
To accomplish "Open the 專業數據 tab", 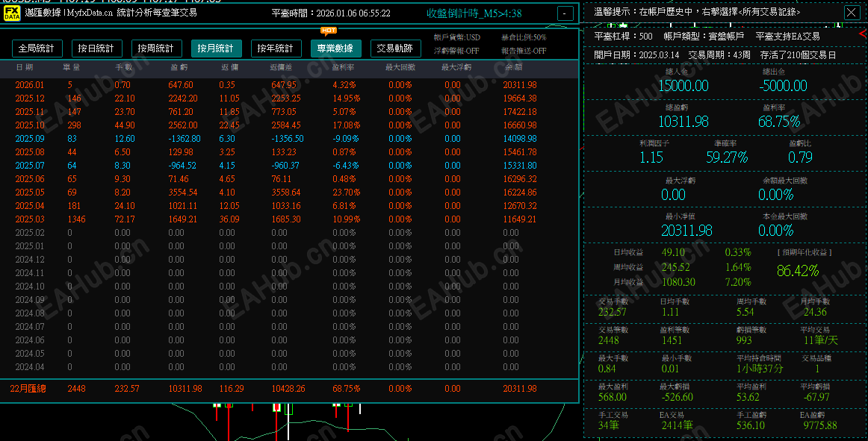I will tap(335, 49).
